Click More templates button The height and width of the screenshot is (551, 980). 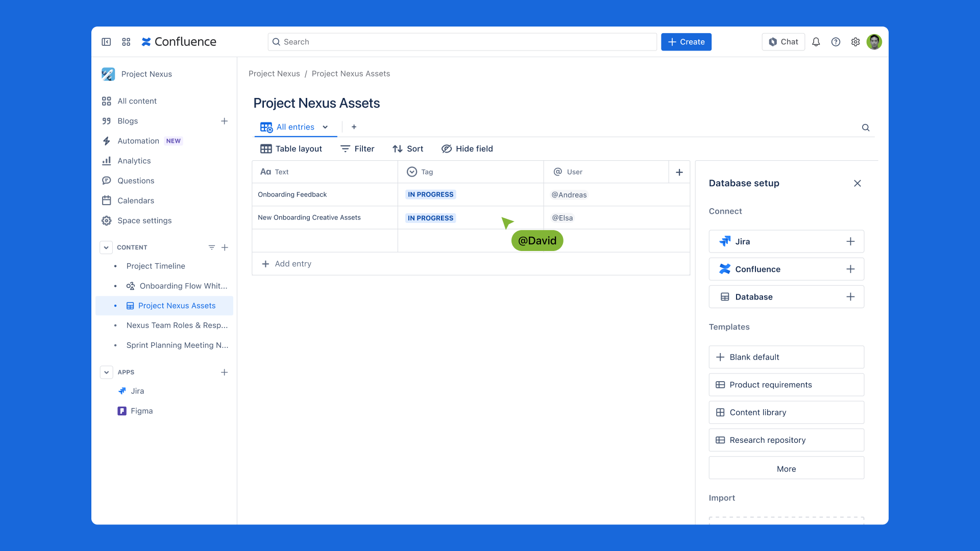(786, 468)
